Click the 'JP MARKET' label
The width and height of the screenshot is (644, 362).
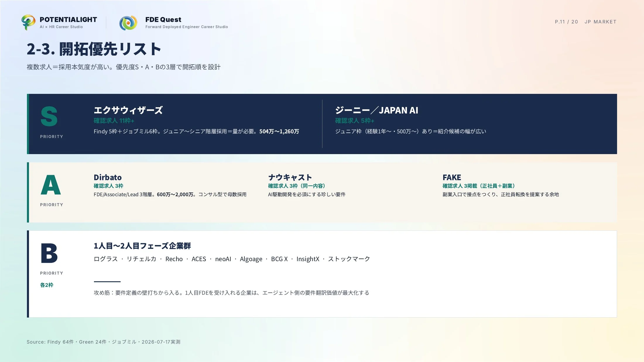(x=600, y=22)
